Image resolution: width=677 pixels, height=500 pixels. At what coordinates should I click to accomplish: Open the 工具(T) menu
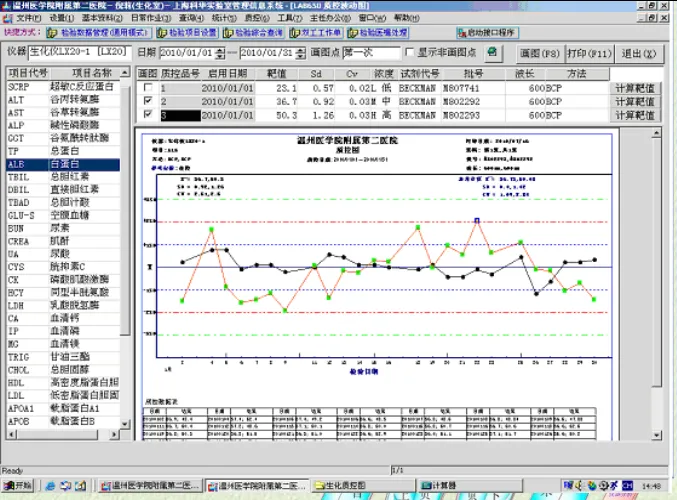coord(289,18)
